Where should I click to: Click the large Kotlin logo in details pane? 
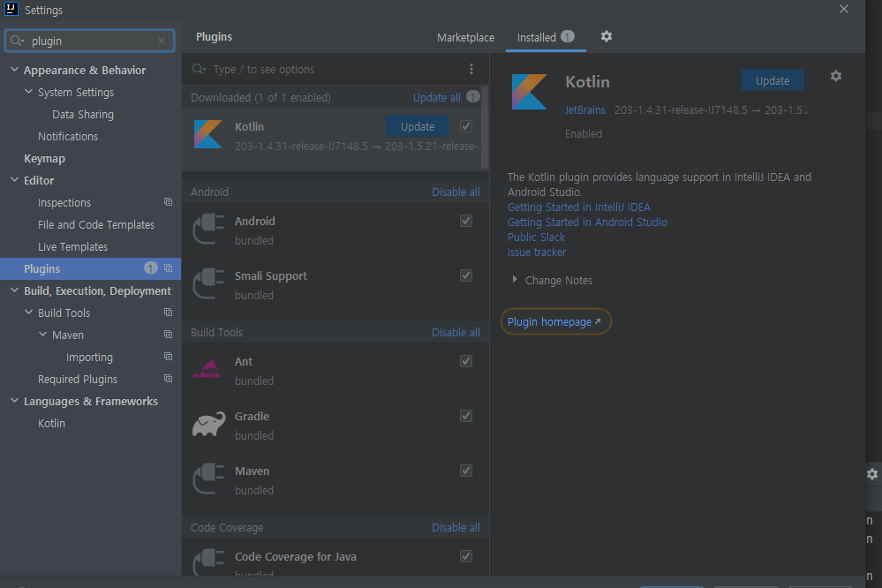(x=530, y=92)
